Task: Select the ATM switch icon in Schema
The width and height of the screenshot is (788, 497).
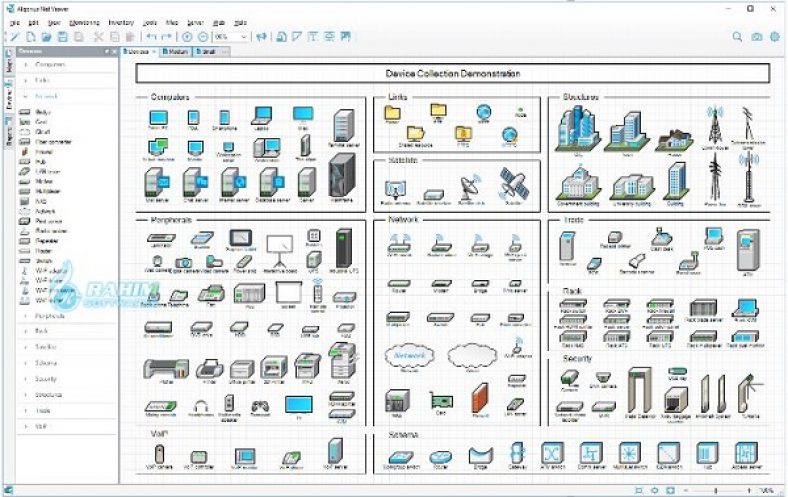Action: click(552, 453)
